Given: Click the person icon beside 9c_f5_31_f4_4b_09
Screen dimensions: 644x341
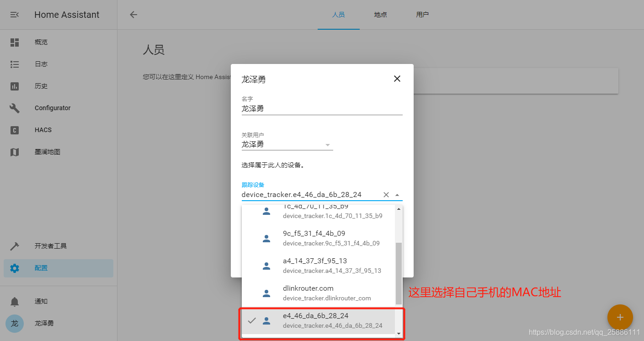Looking at the screenshot, I should coord(266,238).
